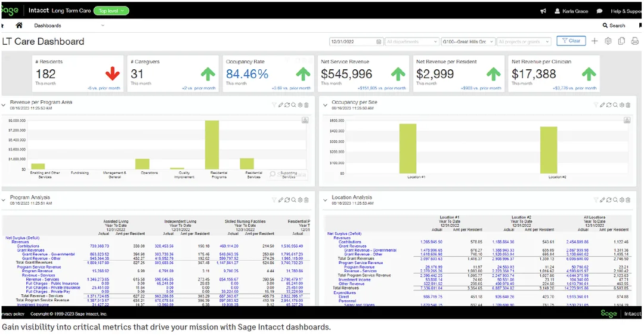
Task: Zoom the Occupancy per Site panel
Action: [615, 105]
